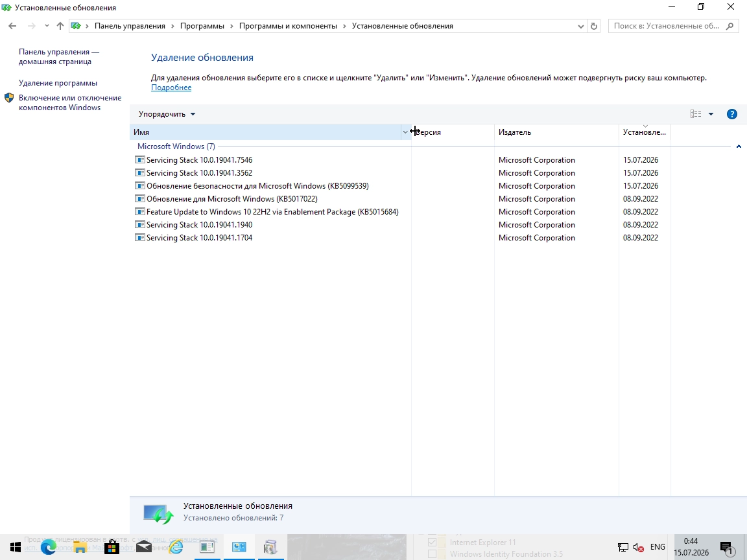747x560 pixels.
Task: Open Microsoft Store from the taskbar
Action: 112,546
